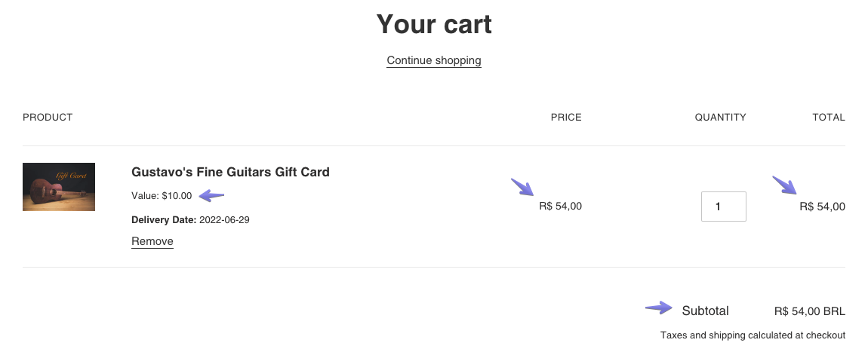
Task: Remove the gift card from cart
Action: pyautogui.click(x=152, y=241)
